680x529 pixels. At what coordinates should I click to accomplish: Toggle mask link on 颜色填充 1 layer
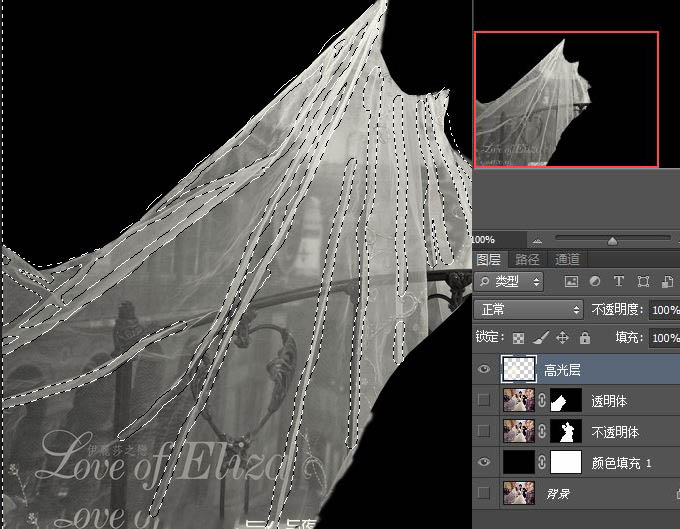pos(542,462)
